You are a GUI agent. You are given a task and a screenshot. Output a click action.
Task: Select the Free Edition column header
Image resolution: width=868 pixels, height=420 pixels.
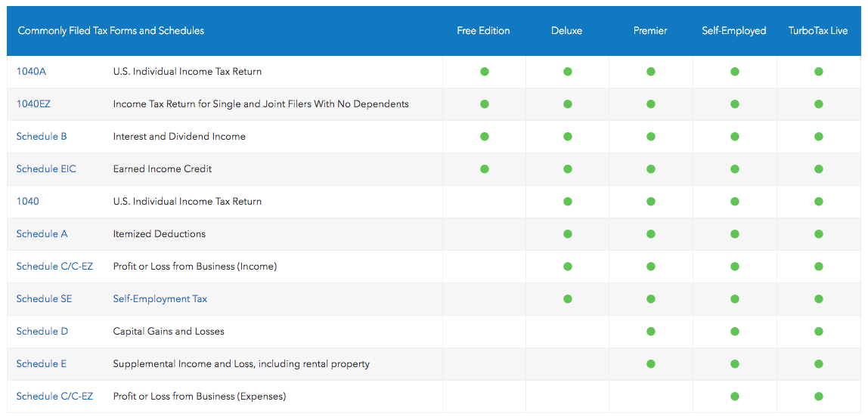pos(483,31)
